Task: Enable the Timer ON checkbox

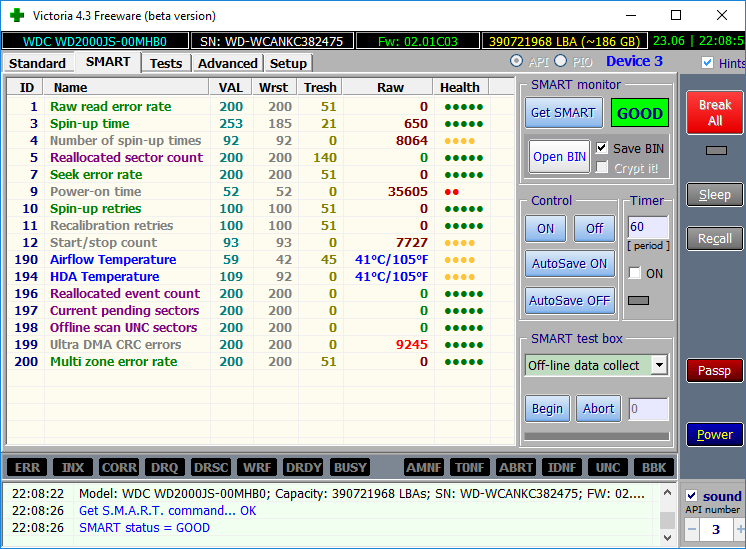Action: pos(635,273)
